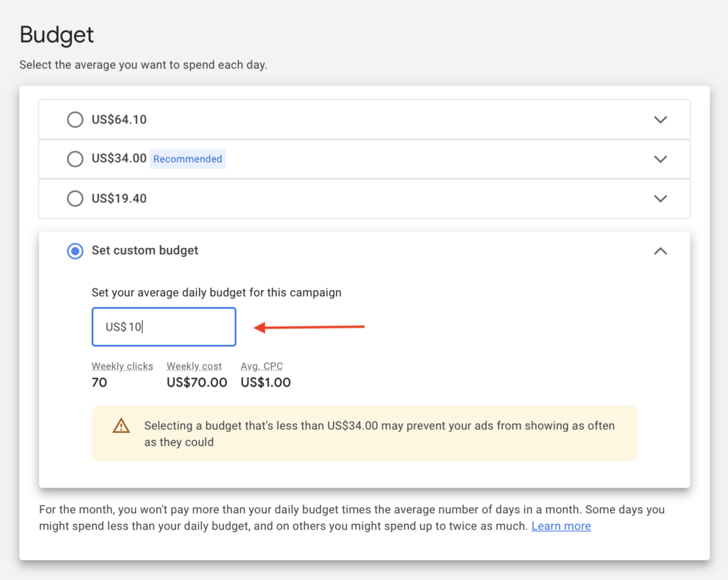
Task: Click the Budget page heading
Action: pyautogui.click(x=57, y=34)
